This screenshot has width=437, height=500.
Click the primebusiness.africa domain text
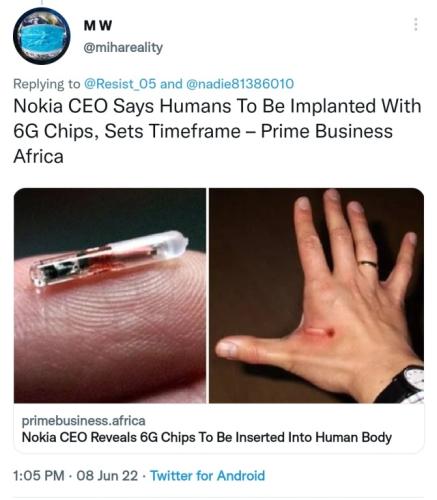pyautogui.click(x=83, y=421)
